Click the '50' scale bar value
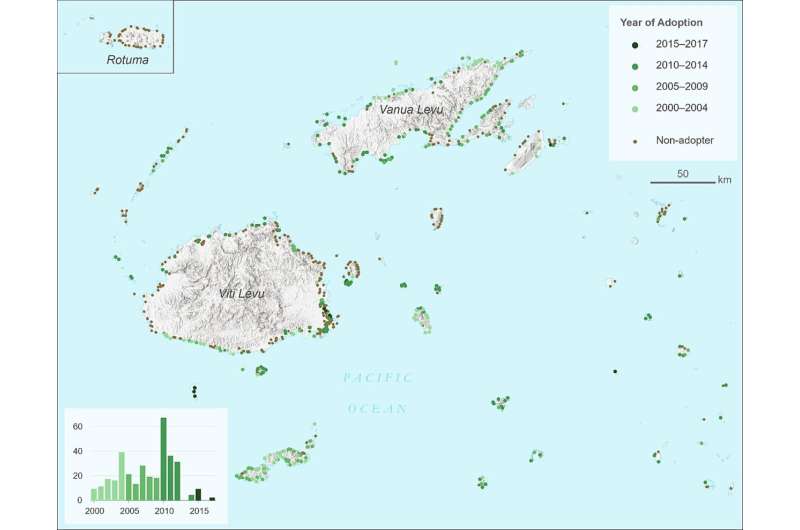Image resolution: width=800 pixels, height=530 pixels. tap(683, 173)
